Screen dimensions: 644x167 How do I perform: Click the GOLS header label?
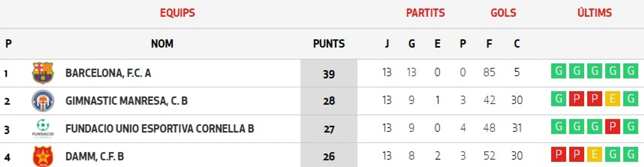tap(503, 13)
